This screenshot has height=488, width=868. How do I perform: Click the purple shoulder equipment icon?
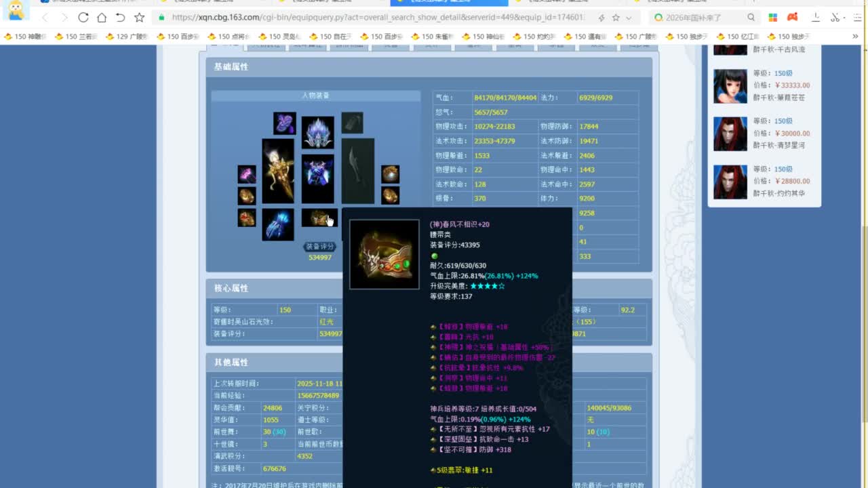[285, 123]
